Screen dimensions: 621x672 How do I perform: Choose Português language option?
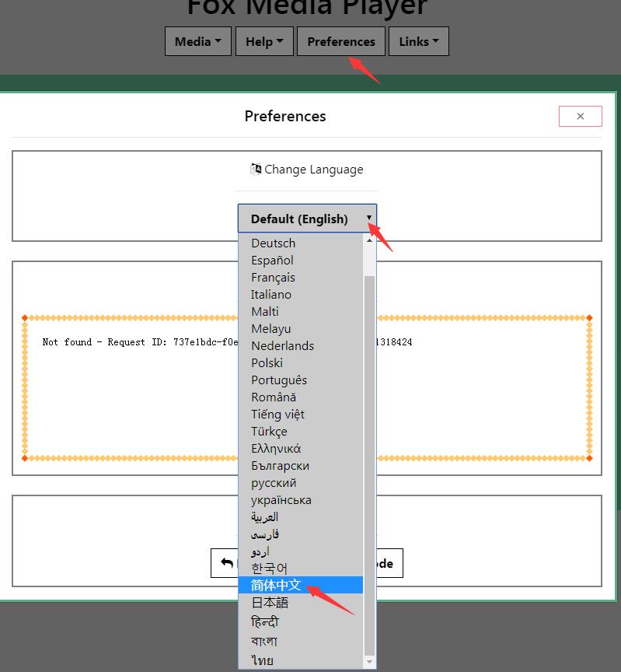point(300,380)
